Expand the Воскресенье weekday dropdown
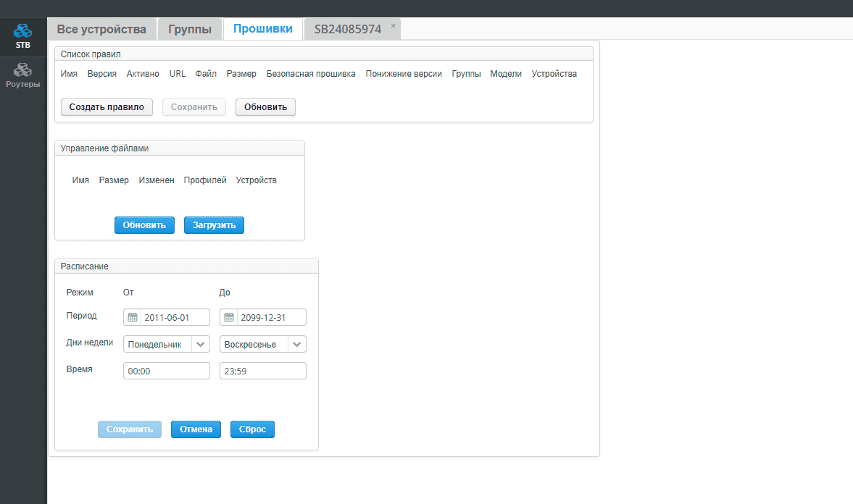 click(297, 344)
